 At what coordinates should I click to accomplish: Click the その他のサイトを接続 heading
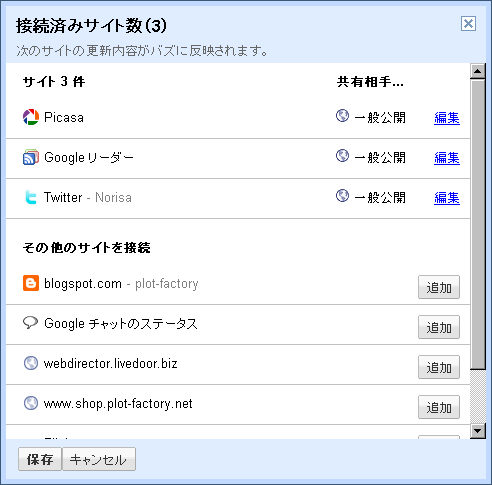(x=87, y=248)
